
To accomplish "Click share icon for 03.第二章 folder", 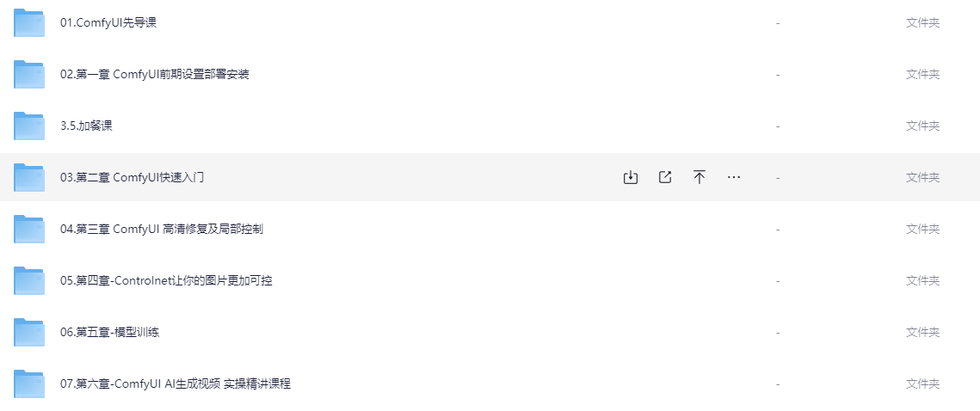I will (665, 177).
